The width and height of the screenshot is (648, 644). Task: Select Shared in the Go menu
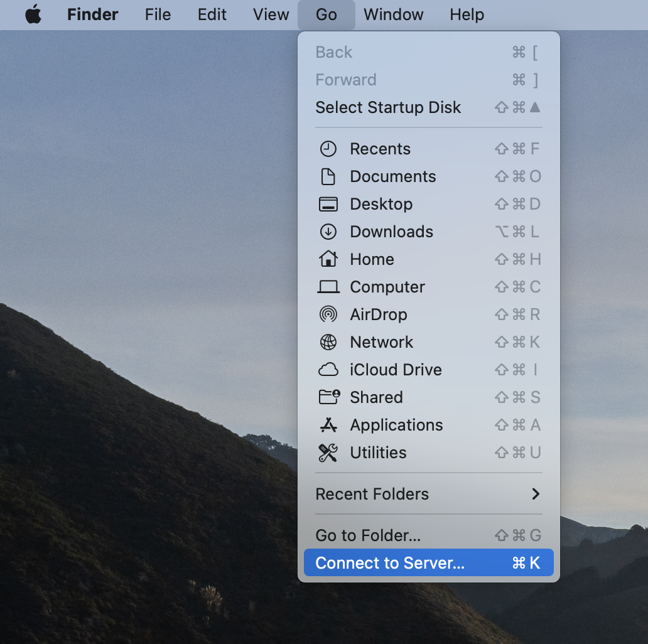[x=376, y=397]
